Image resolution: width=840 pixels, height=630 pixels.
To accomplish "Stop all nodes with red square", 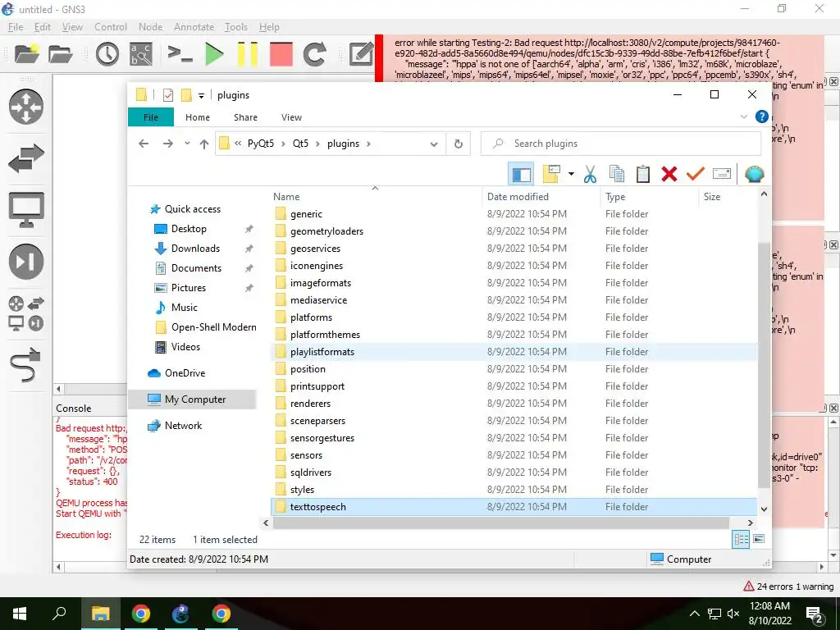I will click(281, 54).
